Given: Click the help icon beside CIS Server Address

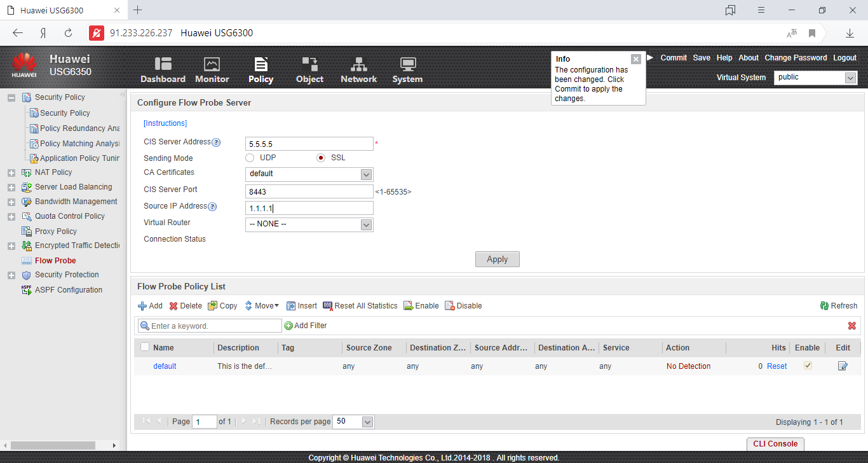Looking at the screenshot, I should pos(216,142).
